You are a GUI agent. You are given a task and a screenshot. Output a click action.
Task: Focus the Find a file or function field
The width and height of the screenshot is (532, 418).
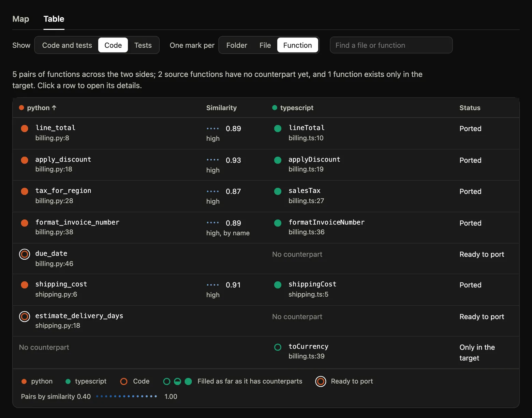(391, 45)
